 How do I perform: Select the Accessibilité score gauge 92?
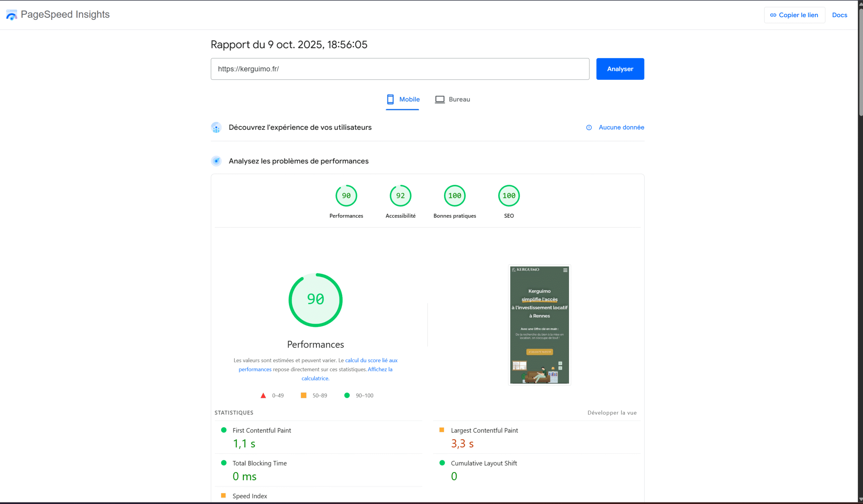[400, 196]
